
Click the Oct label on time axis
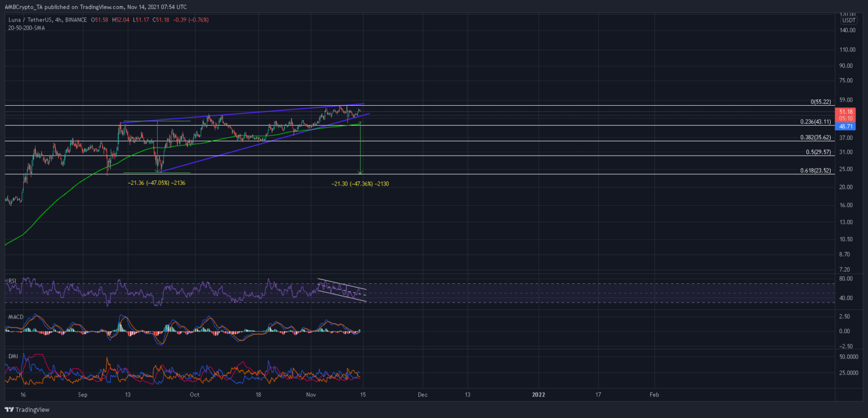click(194, 394)
